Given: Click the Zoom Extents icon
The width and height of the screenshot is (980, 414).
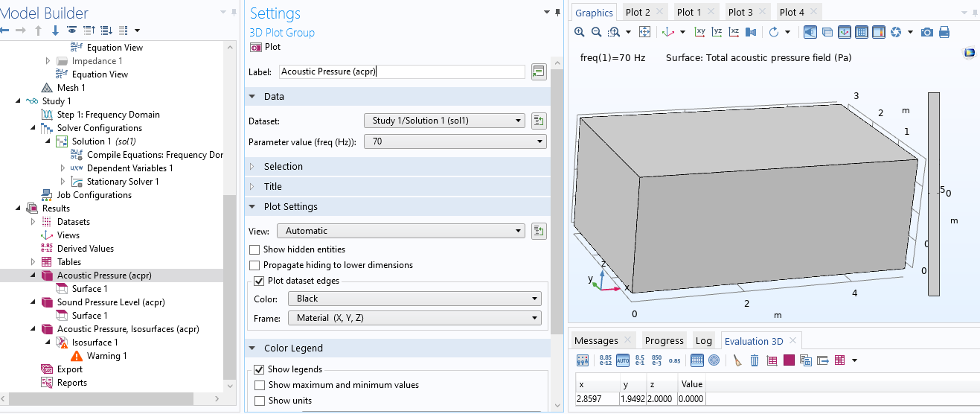Looking at the screenshot, I should pos(644,32).
